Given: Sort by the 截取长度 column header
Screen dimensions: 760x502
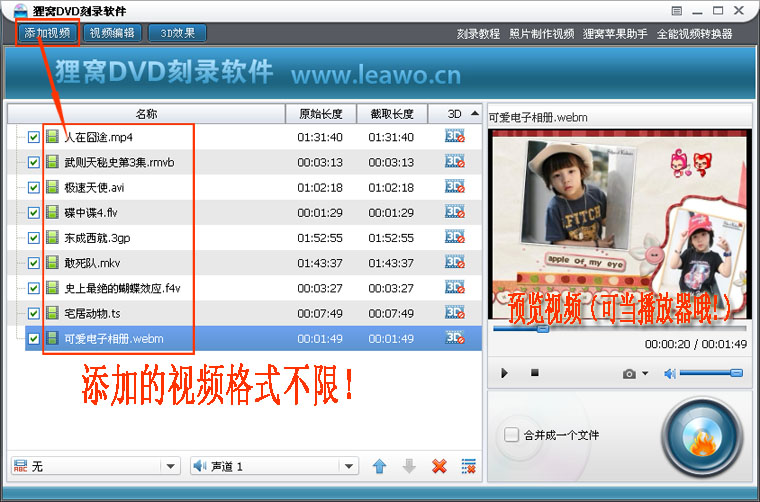Looking at the screenshot, I should (x=392, y=114).
